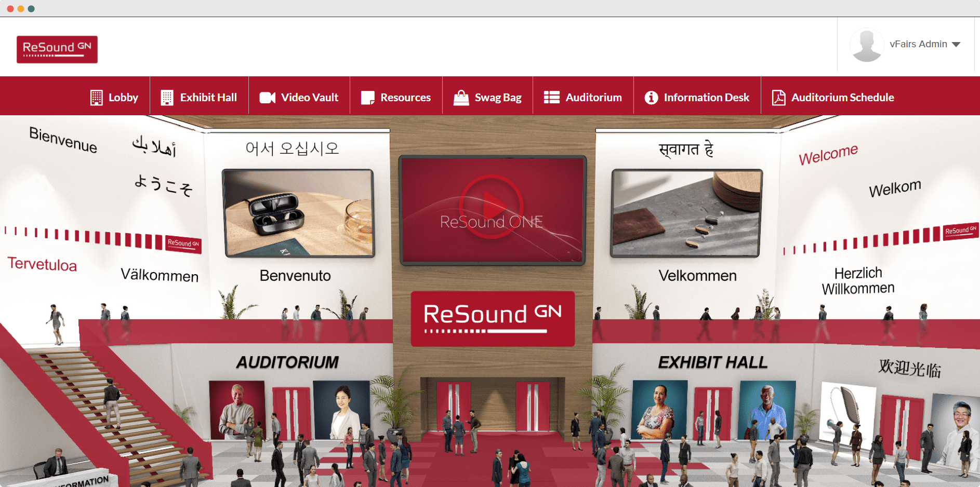Image resolution: width=980 pixels, height=487 pixels.
Task: Expand the vFairs Admin dropdown arrow
Action: 956,45
